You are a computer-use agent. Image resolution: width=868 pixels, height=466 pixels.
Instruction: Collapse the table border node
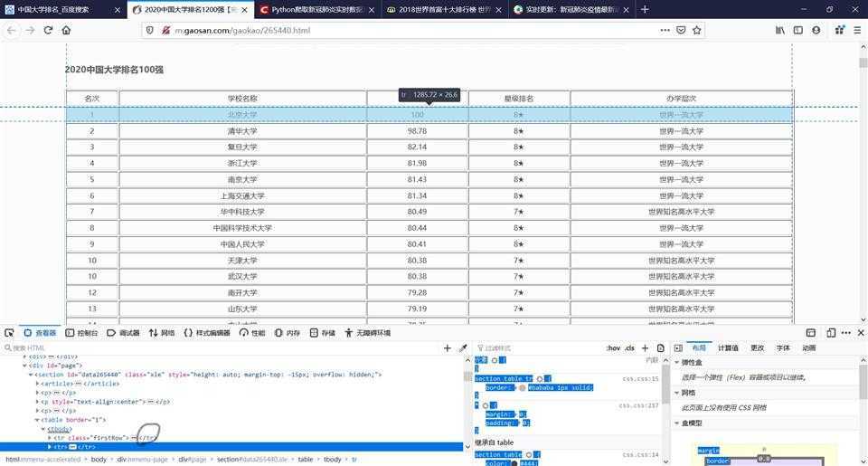pos(38,420)
